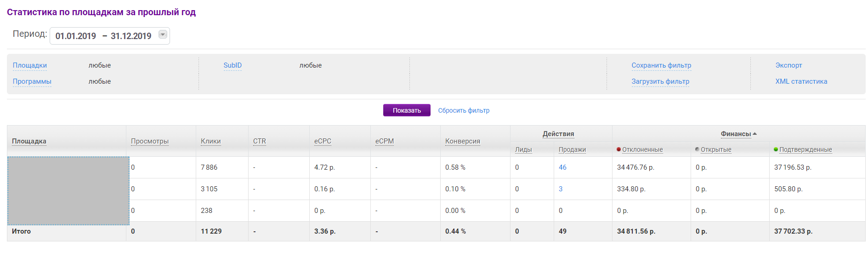The width and height of the screenshot is (868, 258).
Task: Click the Финансы sort arrow icon
Action: coord(755,134)
